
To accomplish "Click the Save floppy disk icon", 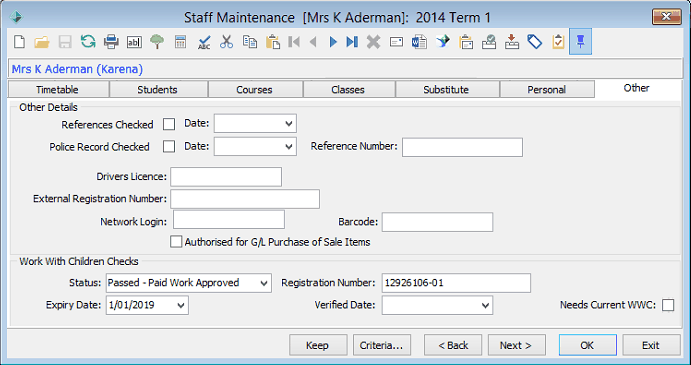I will click(x=65, y=42).
